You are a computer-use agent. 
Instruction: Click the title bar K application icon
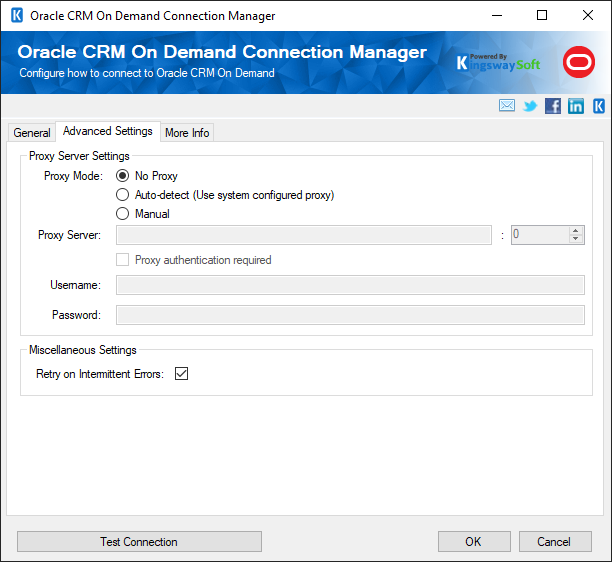(x=17, y=15)
